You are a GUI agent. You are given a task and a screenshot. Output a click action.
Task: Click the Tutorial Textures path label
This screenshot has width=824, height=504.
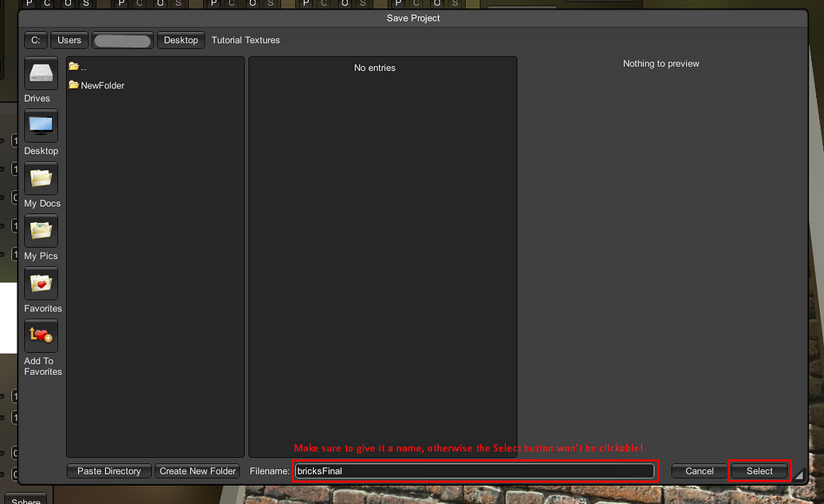pyautogui.click(x=245, y=41)
